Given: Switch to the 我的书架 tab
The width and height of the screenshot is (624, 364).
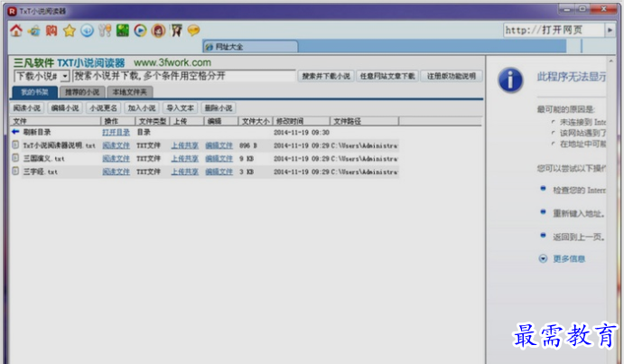Looking at the screenshot, I should (34, 92).
